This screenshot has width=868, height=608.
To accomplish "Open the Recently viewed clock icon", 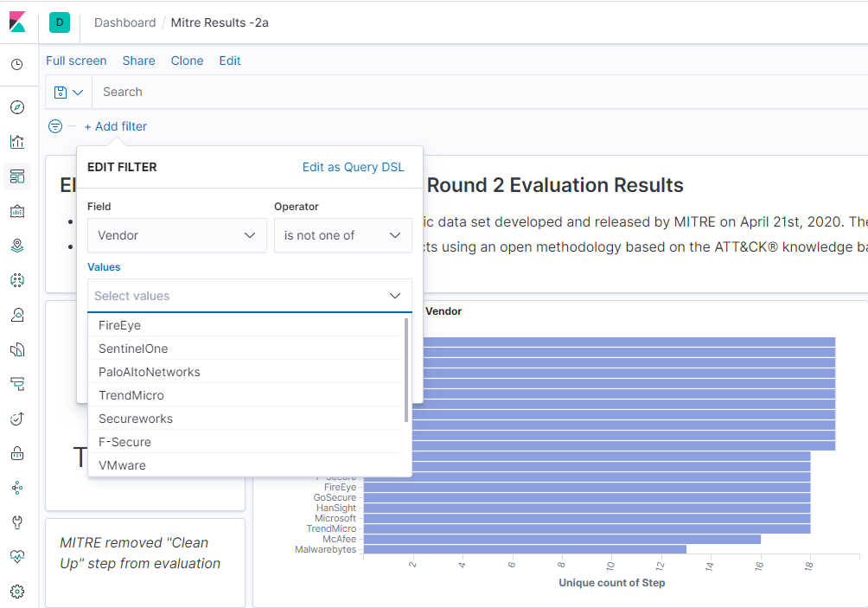I will tap(17, 65).
